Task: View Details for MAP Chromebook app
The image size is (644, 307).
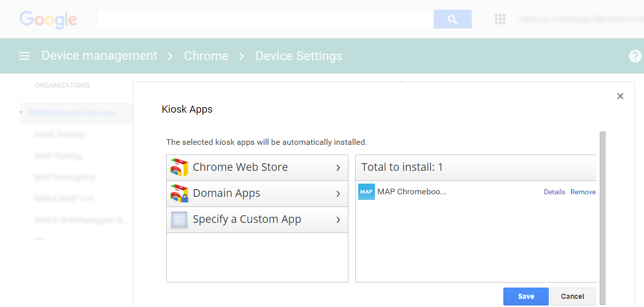Action: (554, 192)
